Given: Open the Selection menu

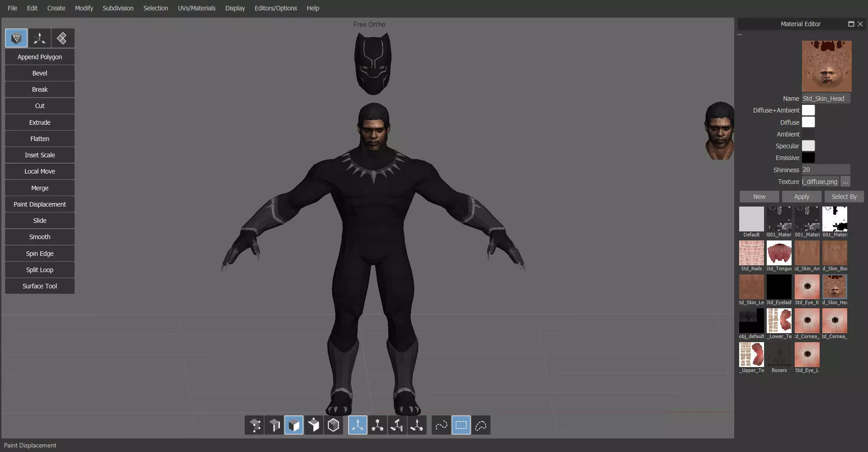Looking at the screenshot, I should coord(156,8).
